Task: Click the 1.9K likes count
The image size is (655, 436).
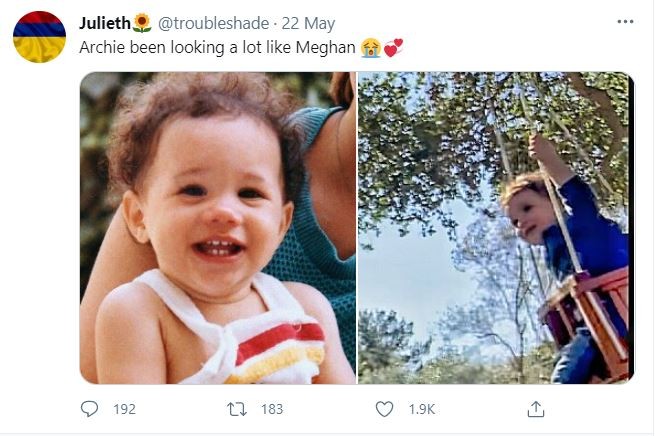Action: tap(419, 409)
